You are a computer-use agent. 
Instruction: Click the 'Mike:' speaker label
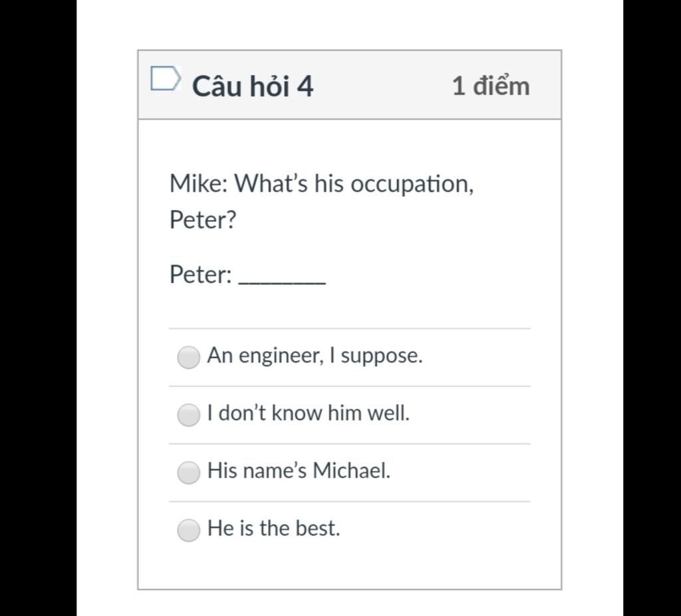click(x=199, y=183)
